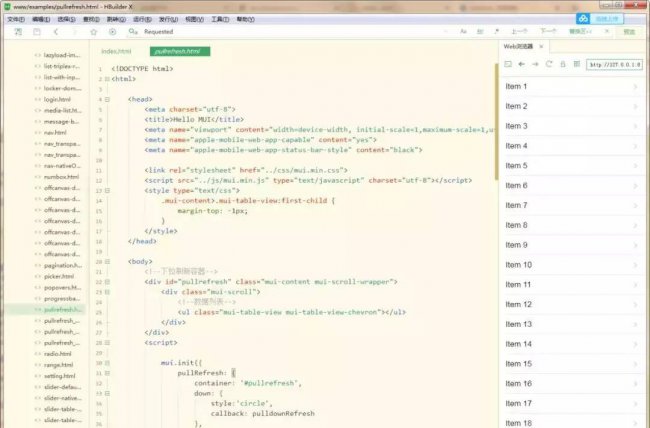Click the browser panel URL address field
Image resolution: width=650 pixels, height=428 pixels.
pyautogui.click(x=614, y=64)
